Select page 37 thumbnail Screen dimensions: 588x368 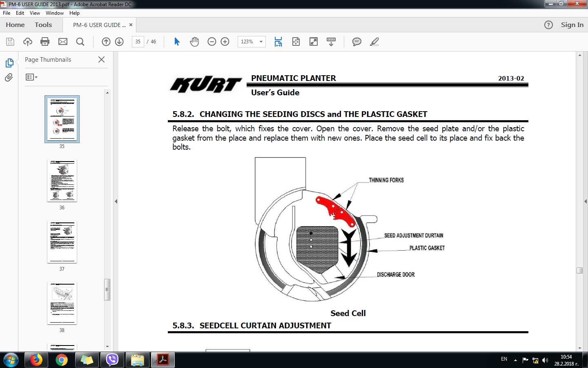(x=62, y=242)
